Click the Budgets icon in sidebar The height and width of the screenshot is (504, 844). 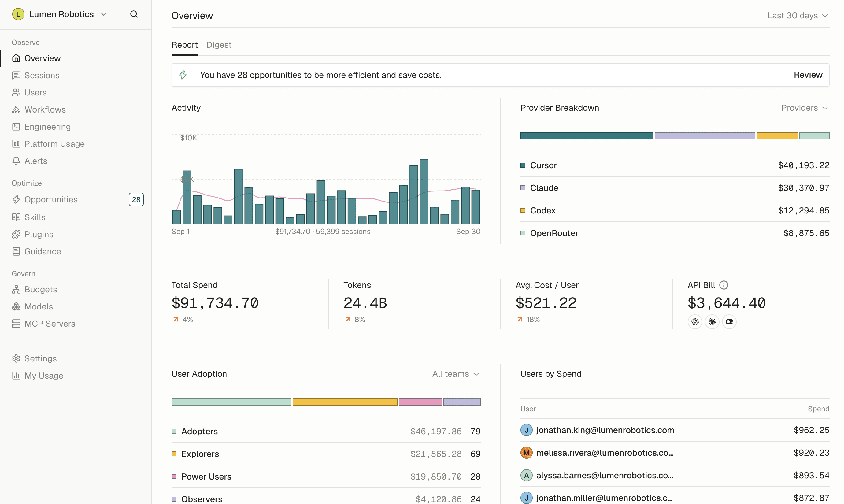coord(16,289)
